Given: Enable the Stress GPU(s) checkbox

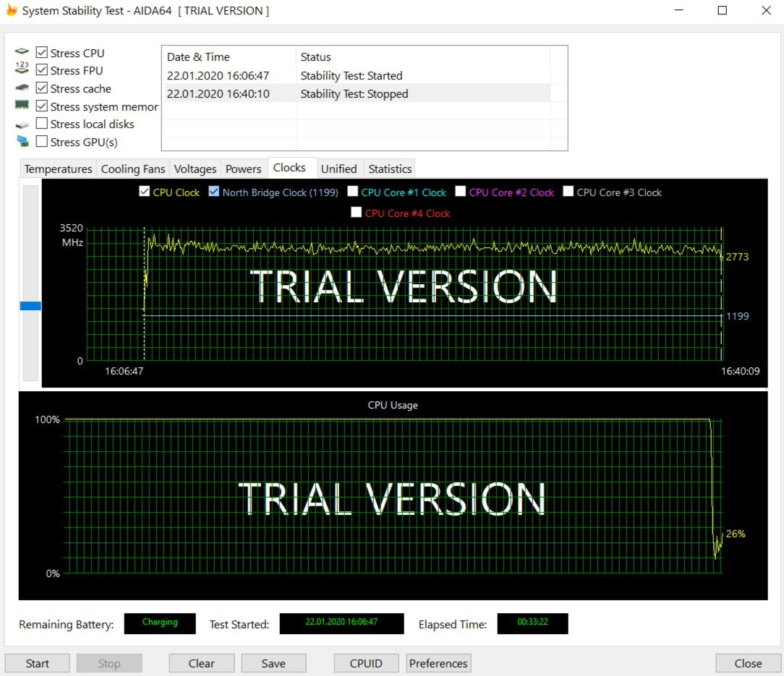Looking at the screenshot, I should tap(42, 142).
